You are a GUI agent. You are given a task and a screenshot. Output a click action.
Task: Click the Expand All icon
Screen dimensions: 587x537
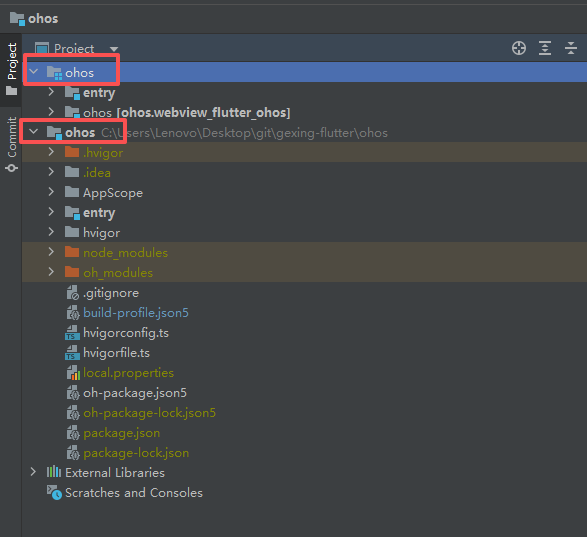[x=545, y=48]
